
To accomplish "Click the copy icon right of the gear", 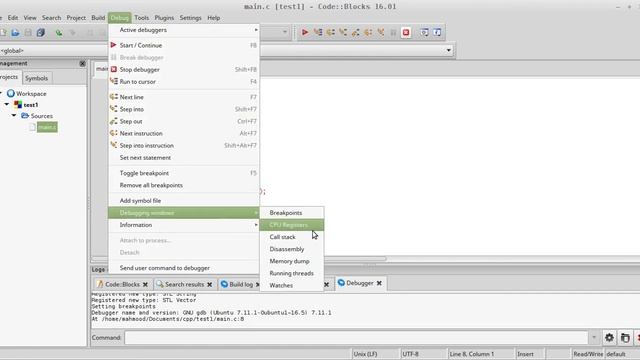I will [x=625, y=338].
